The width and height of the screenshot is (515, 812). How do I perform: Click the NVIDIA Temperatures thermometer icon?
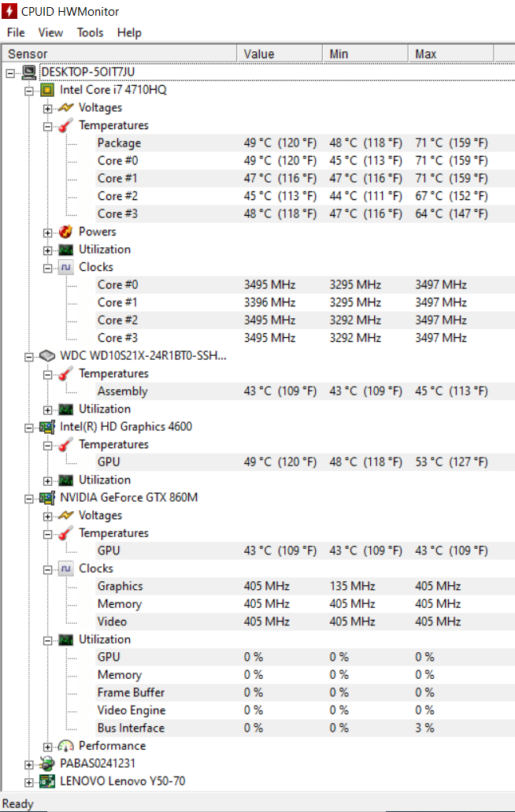(x=65, y=533)
